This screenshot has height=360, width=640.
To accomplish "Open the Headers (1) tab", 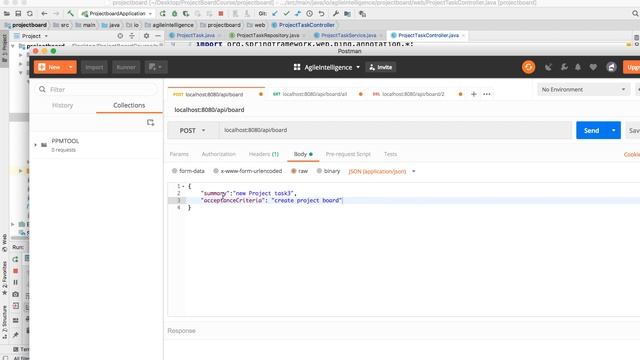I will coord(264,154).
